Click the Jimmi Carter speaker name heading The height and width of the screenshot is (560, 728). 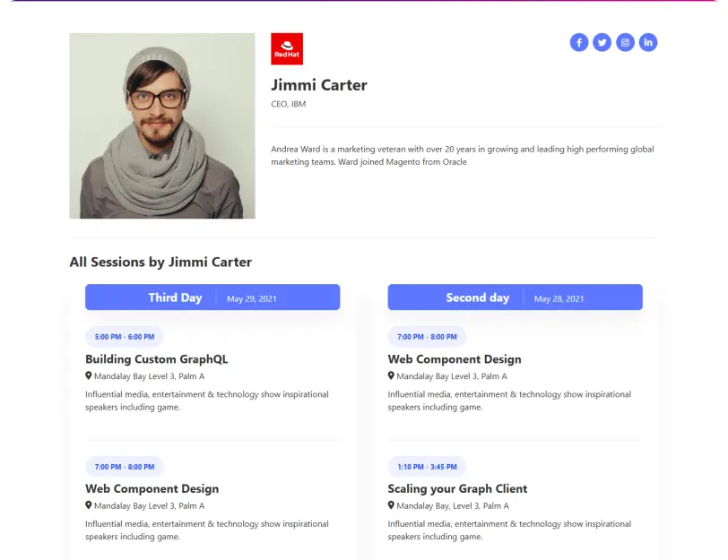click(x=319, y=85)
